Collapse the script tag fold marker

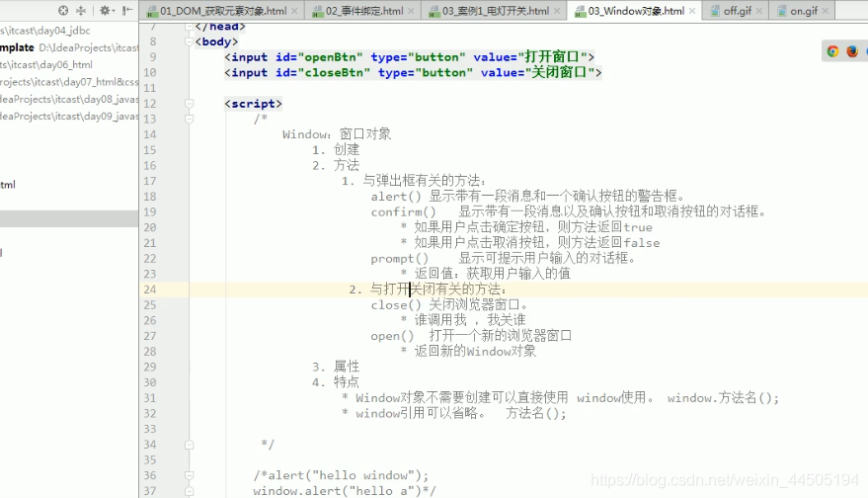click(x=189, y=104)
